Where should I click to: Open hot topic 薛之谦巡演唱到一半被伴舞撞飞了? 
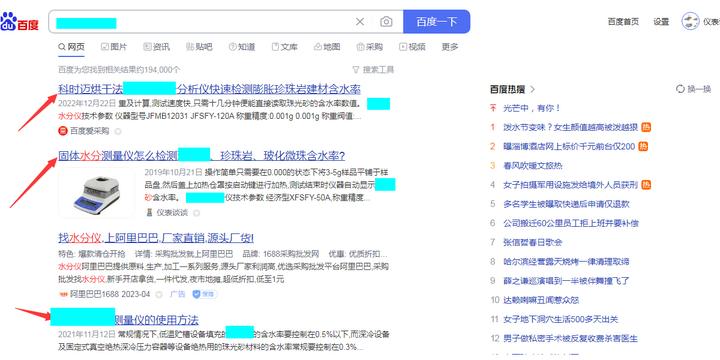click(566, 281)
